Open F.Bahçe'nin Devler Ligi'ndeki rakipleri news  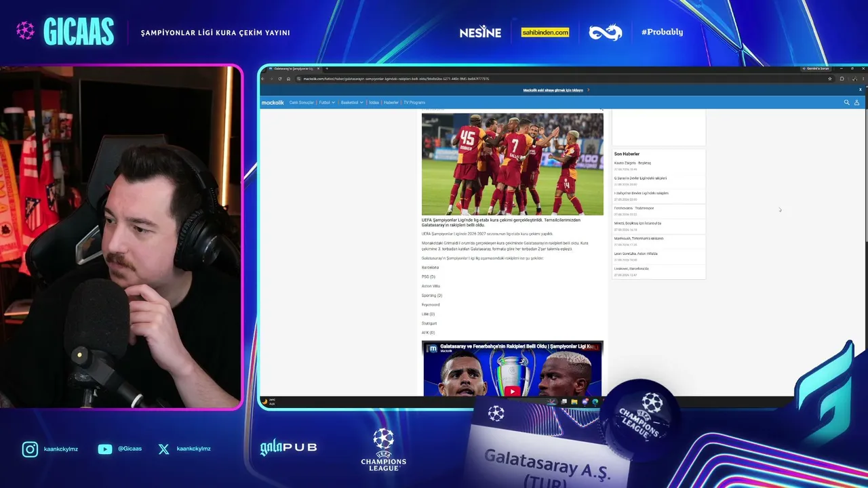coord(642,193)
